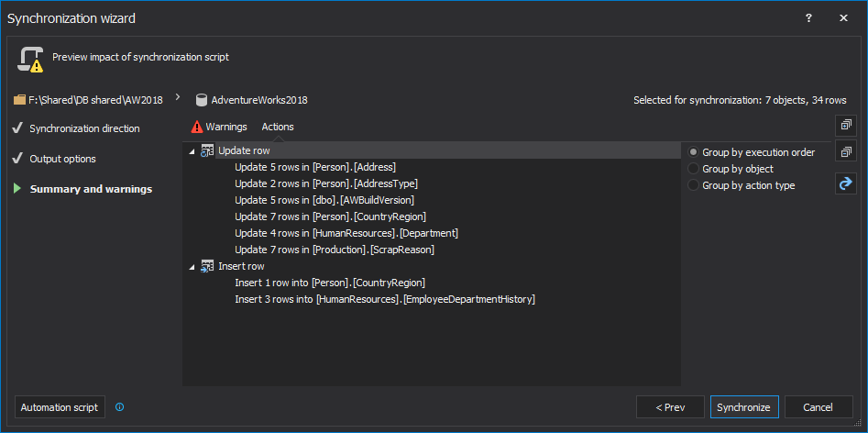The image size is (868, 433).
Task: Select Group by action type
Action: click(x=694, y=185)
